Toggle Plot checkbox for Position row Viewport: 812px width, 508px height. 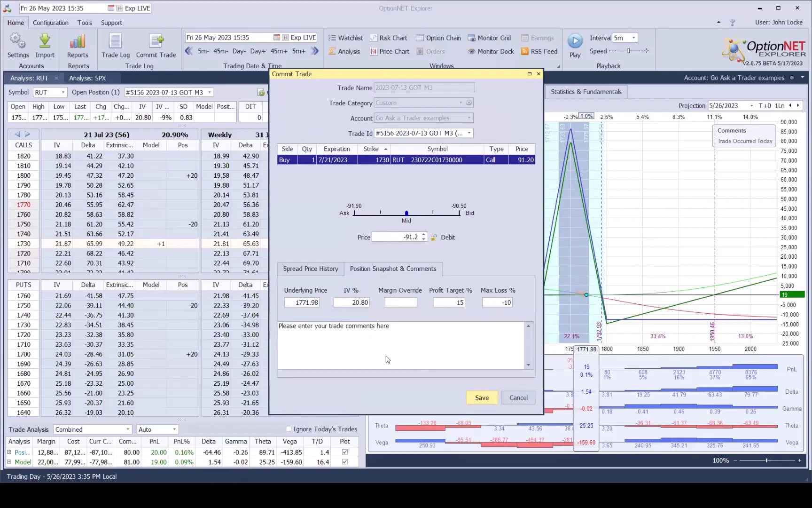click(345, 452)
